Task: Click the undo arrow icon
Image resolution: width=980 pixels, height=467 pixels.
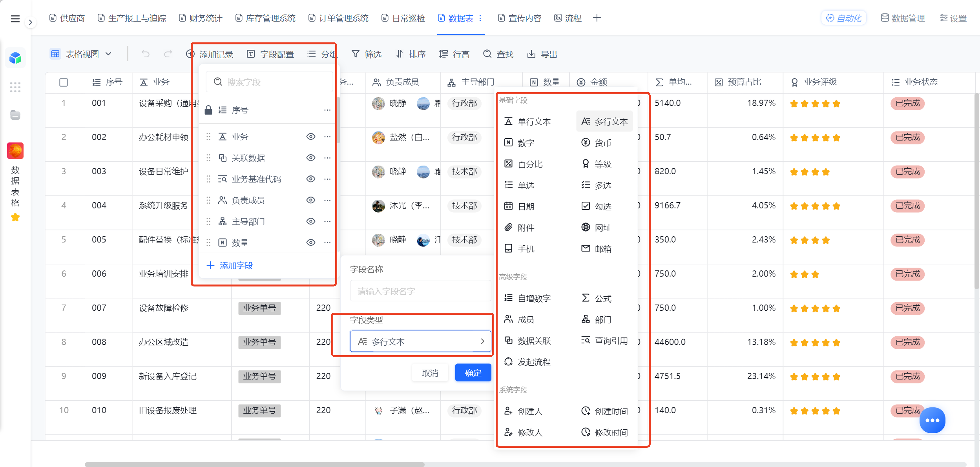Action: [x=146, y=54]
